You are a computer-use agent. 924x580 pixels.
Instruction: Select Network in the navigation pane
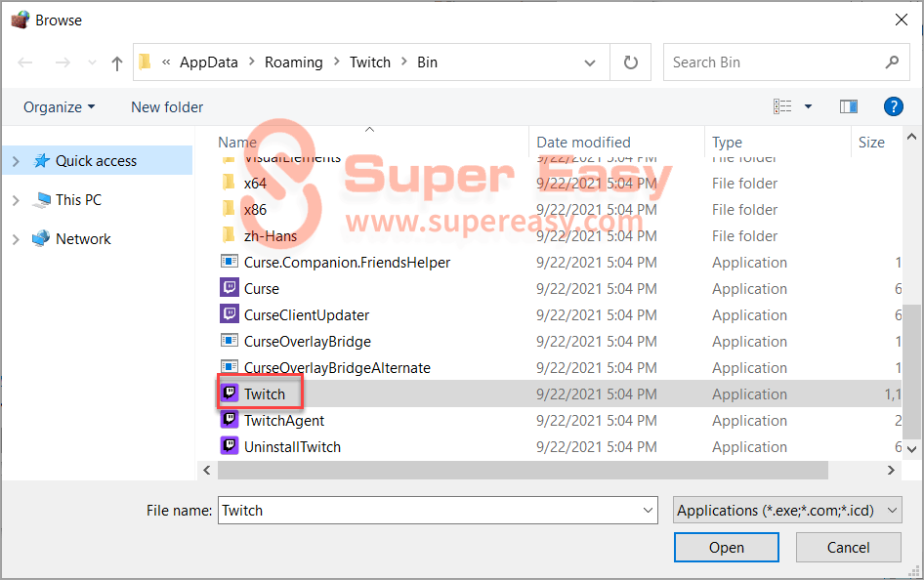click(x=83, y=239)
